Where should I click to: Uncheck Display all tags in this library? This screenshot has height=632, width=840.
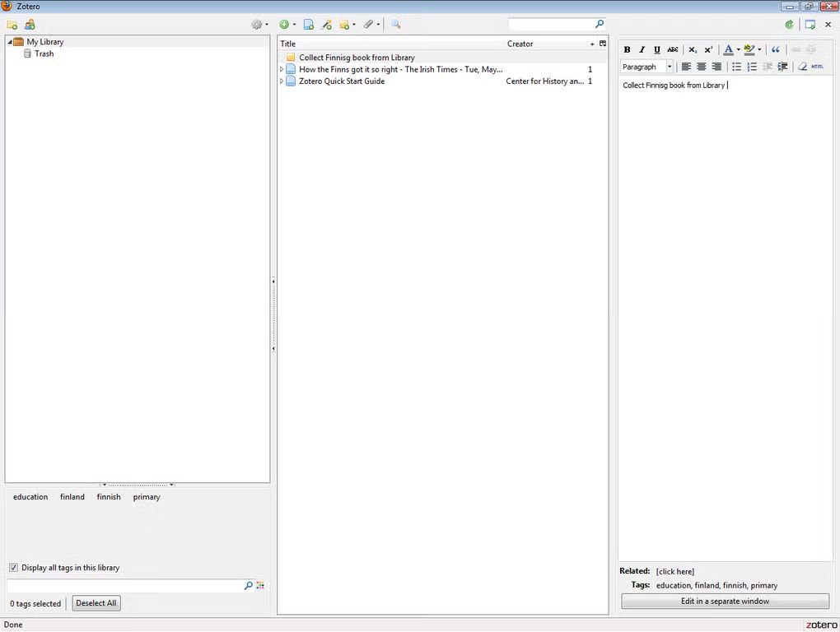pos(13,568)
